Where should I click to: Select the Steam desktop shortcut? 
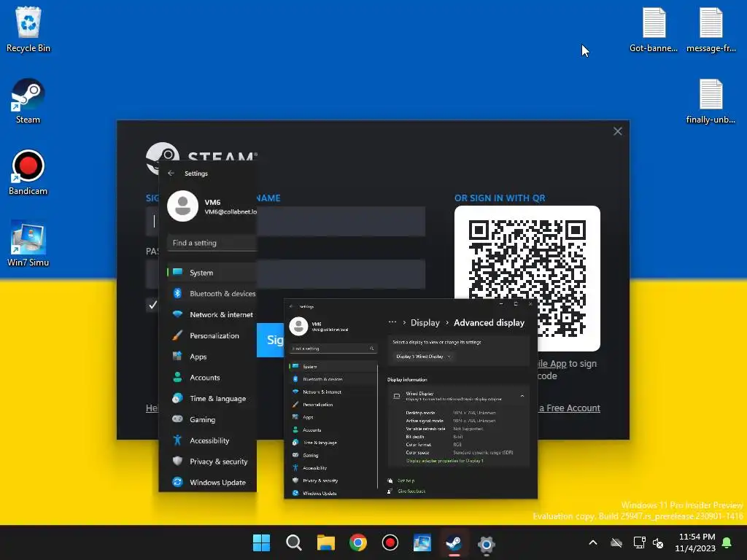pos(28,101)
